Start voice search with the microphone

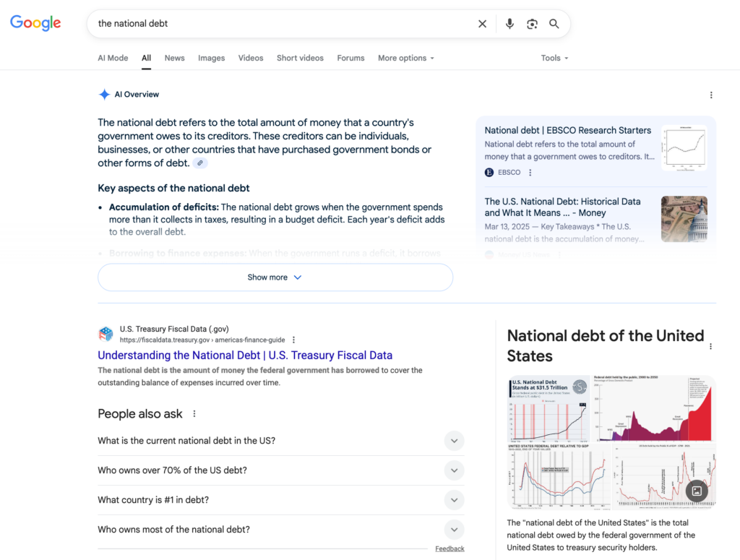point(509,24)
